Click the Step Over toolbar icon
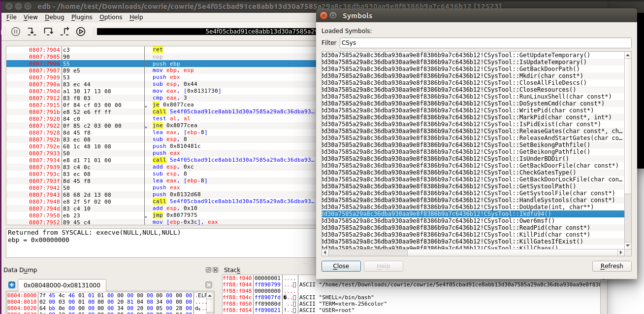Image resolution: width=644 pixels, height=314 pixels. [48, 32]
